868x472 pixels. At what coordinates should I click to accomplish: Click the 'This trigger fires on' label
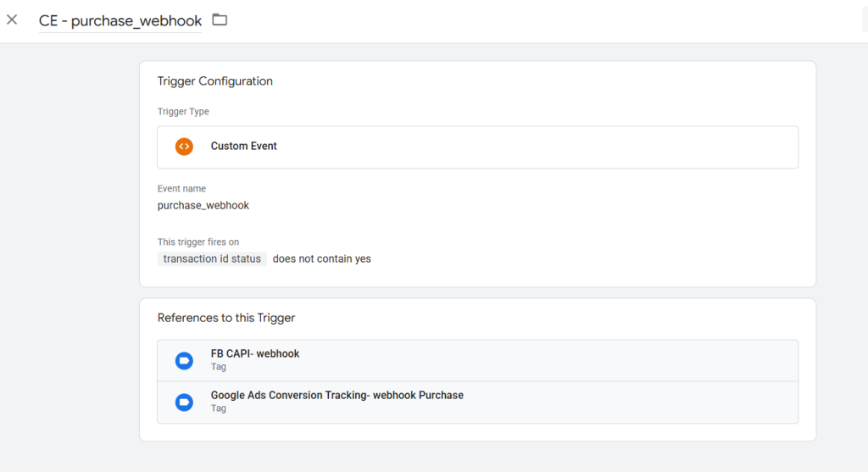pos(198,242)
